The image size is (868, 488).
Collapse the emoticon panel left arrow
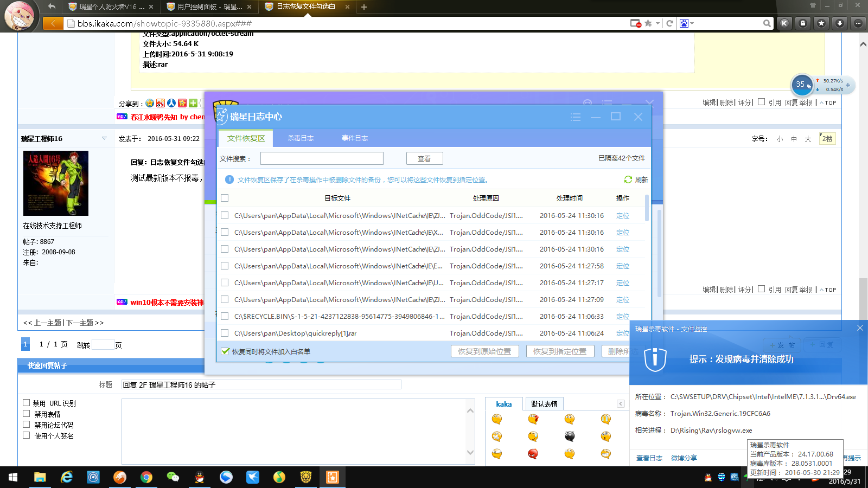click(621, 403)
